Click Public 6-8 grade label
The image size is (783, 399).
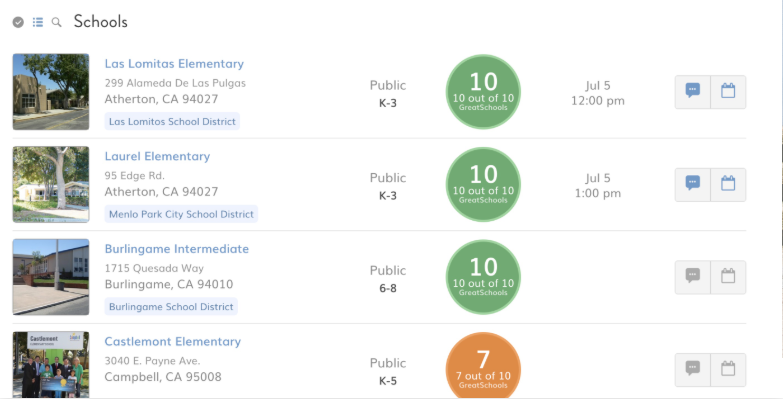(388, 279)
